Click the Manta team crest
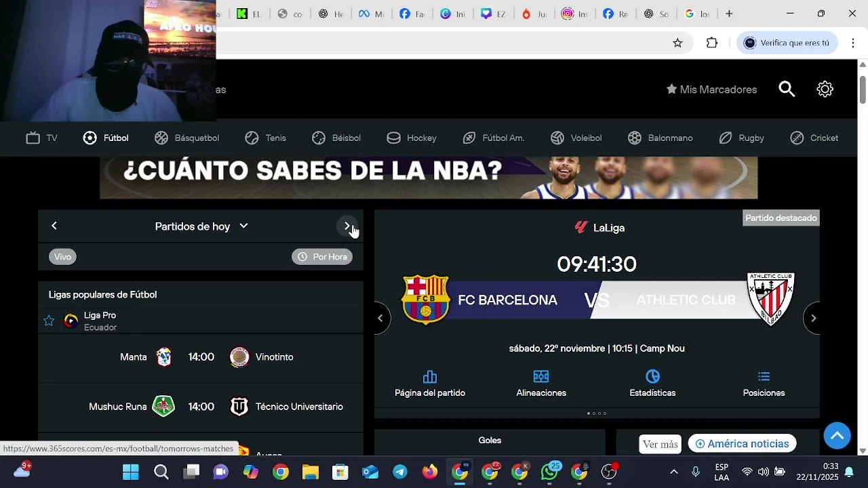 [164, 357]
